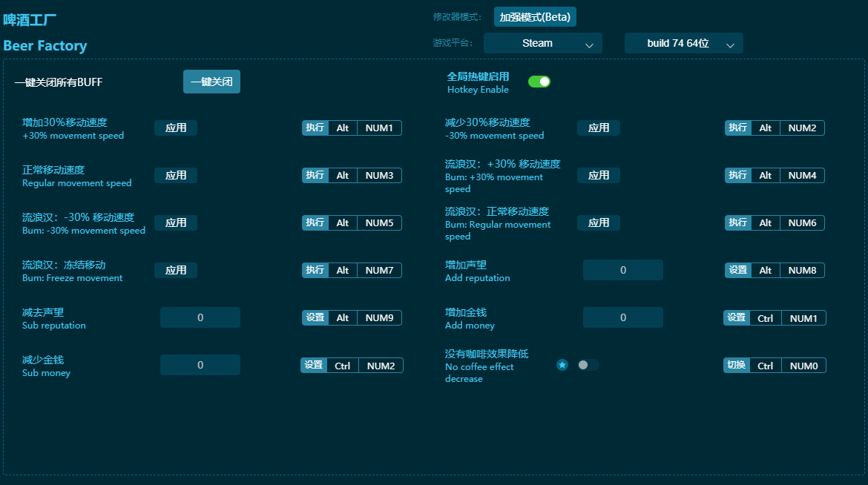Expand the build 74 64位 version dropdown
Screen dimensions: 868x485
pyautogui.click(x=683, y=44)
